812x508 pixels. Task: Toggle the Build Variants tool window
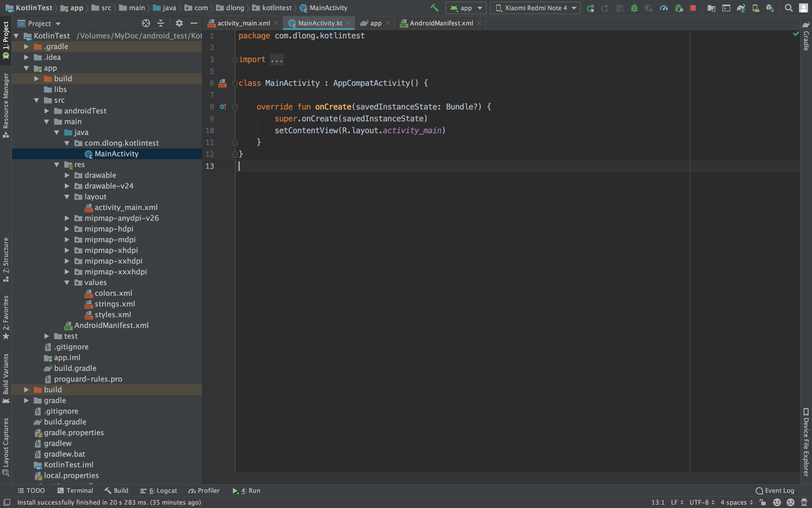tap(6, 378)
